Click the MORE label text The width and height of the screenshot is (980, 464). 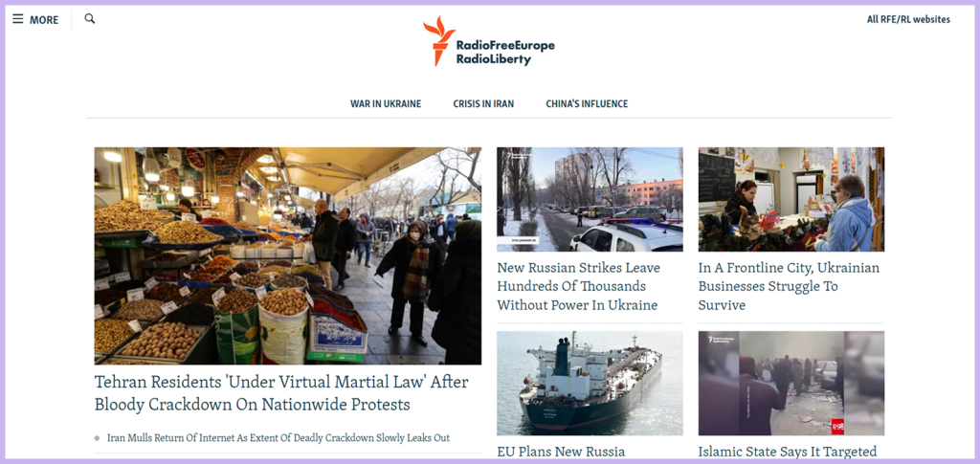pos(44,20)
